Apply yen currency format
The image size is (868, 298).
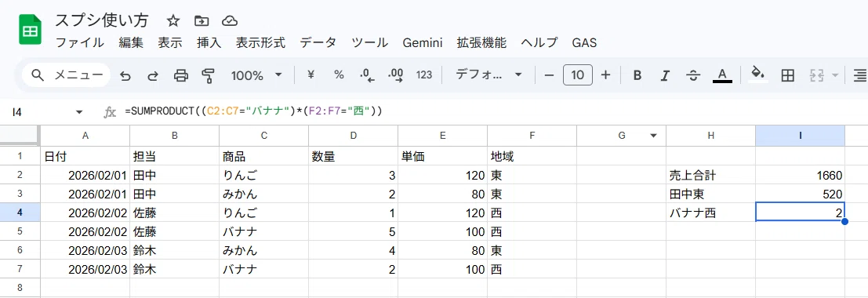point(311,74)
